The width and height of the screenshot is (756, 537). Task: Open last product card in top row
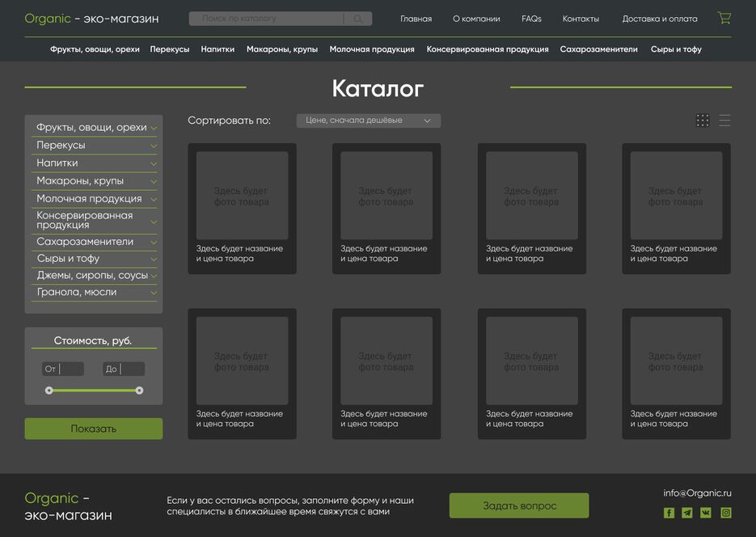[x=677, y=209]
